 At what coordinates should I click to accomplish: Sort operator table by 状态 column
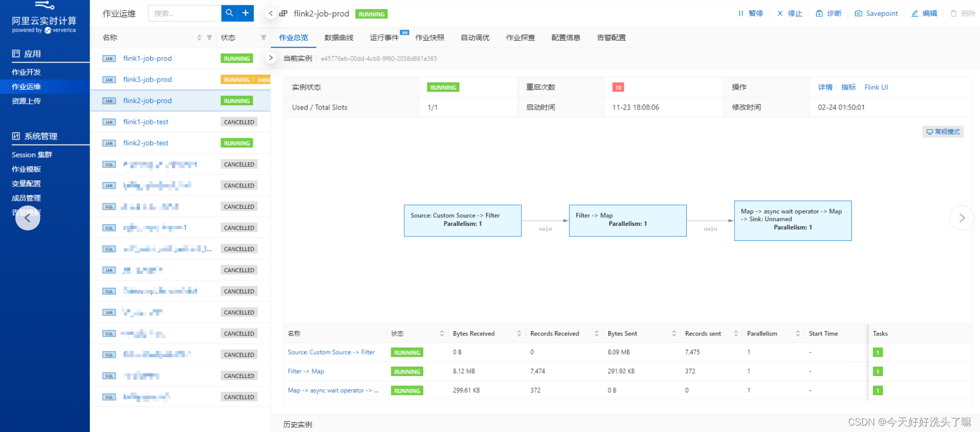click(x=442, y=333)
